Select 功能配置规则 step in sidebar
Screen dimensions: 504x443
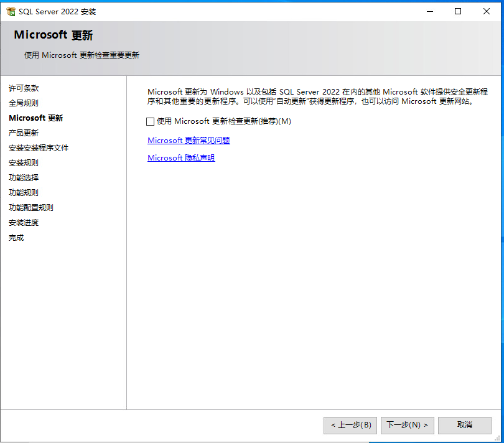tap(31, 208)
